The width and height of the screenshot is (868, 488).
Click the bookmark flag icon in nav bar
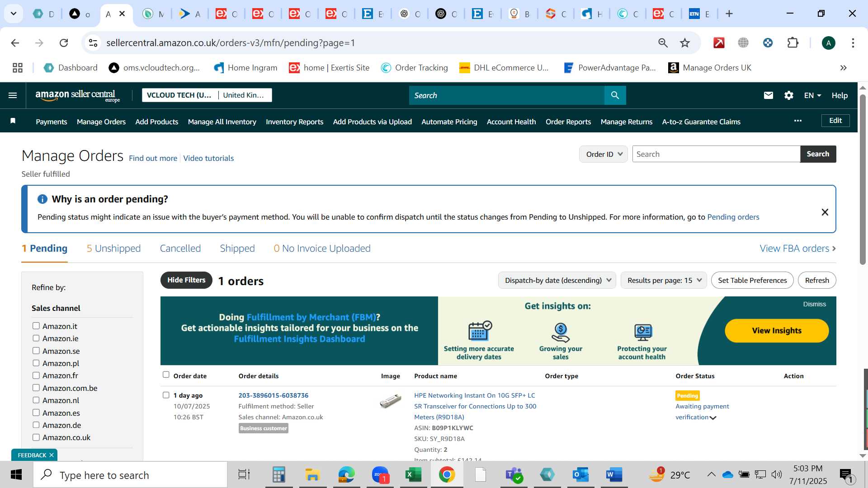point(13,121)
